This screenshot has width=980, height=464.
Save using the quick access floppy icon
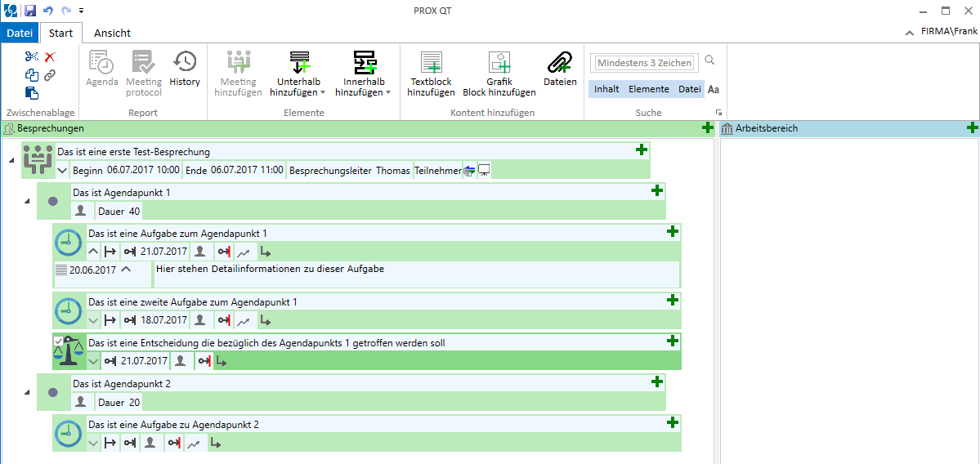point(30,11)
